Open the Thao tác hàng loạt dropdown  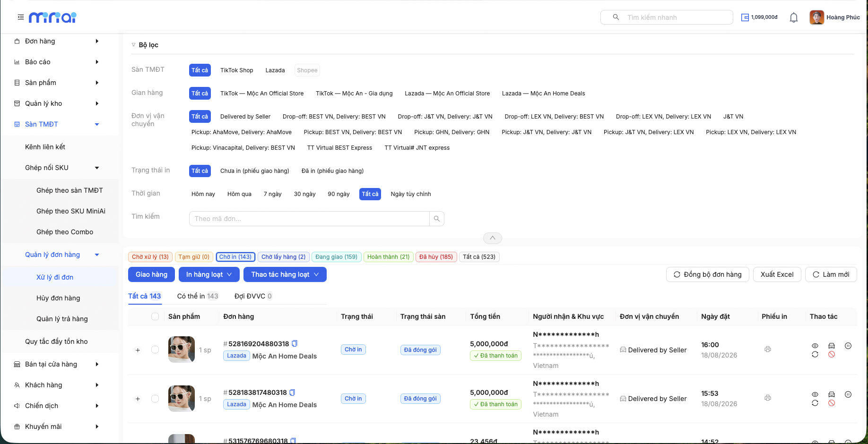285,274
